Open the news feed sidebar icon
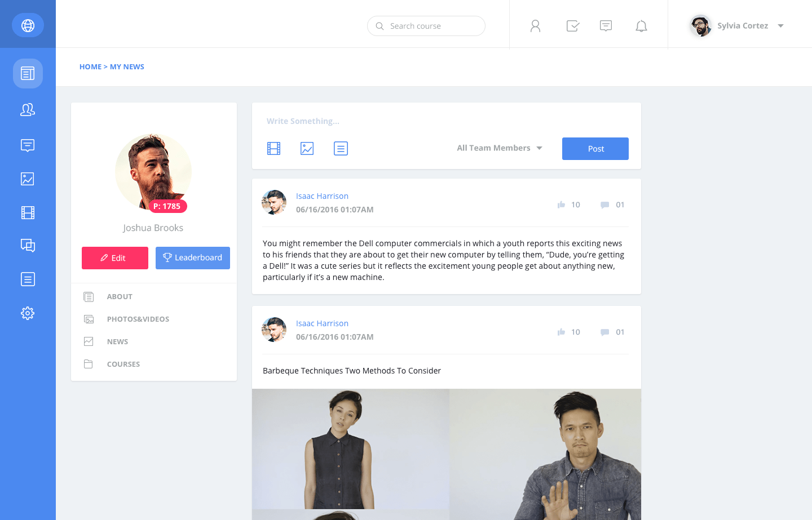 tap(28, 73)
